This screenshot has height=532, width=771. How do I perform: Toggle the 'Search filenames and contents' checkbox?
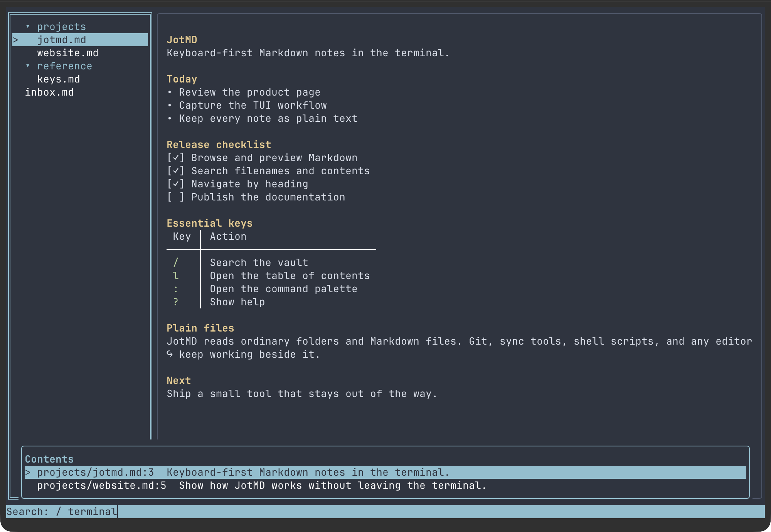(176, 171)
